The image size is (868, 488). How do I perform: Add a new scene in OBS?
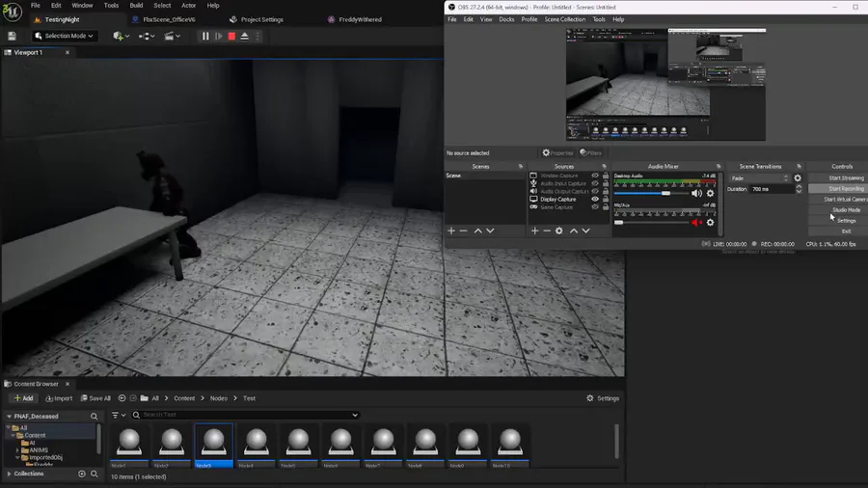coord(451,230)
